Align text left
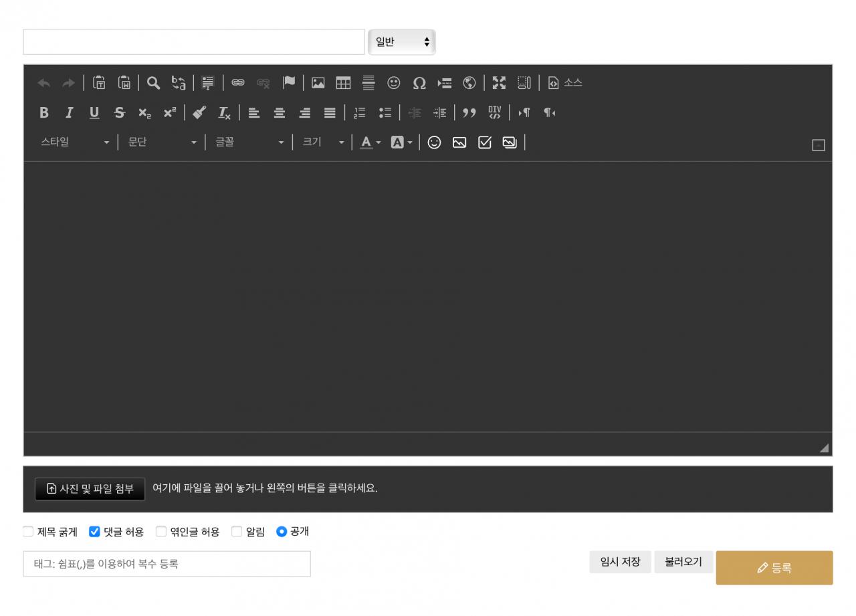856x616 pixels. [254, 112]
